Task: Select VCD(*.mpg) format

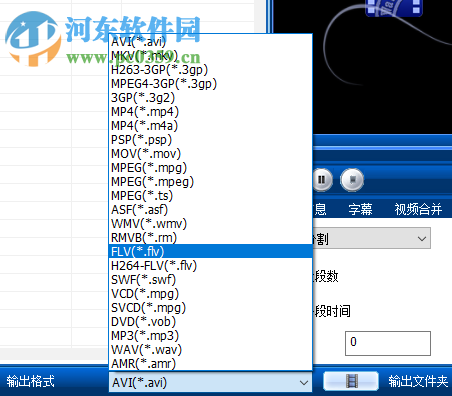Action: tap(210, 294)
